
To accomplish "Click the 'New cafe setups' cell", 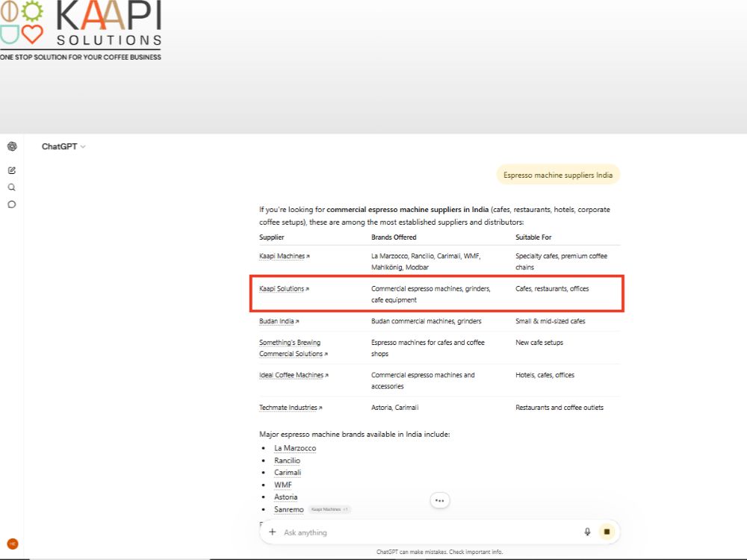I will (539, 343).
